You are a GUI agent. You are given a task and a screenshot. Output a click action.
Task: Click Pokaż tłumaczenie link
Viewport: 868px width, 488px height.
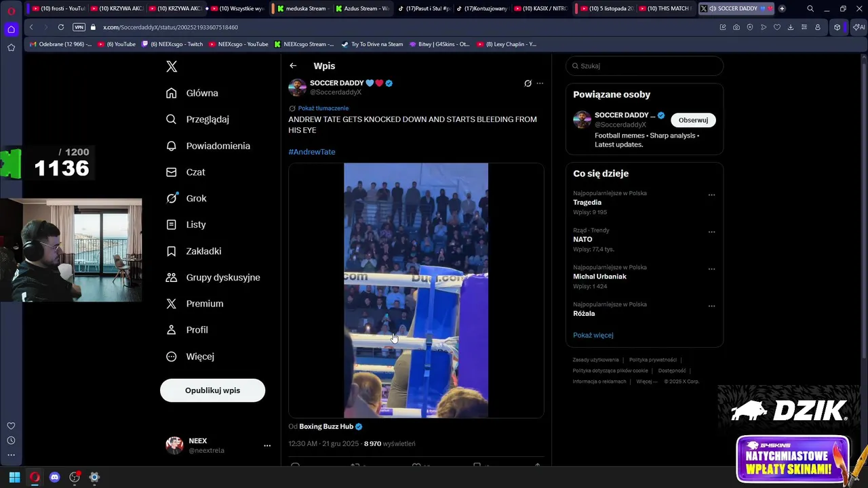coord(323,108)
